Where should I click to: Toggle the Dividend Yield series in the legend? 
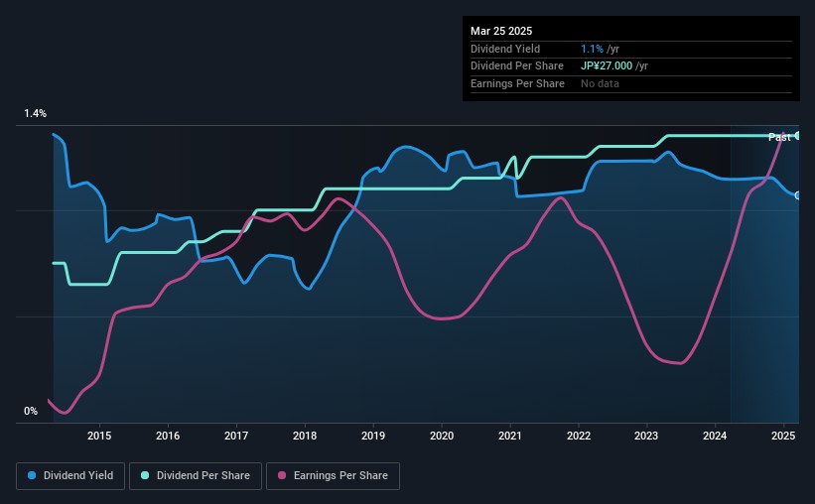tap(70, 476)
